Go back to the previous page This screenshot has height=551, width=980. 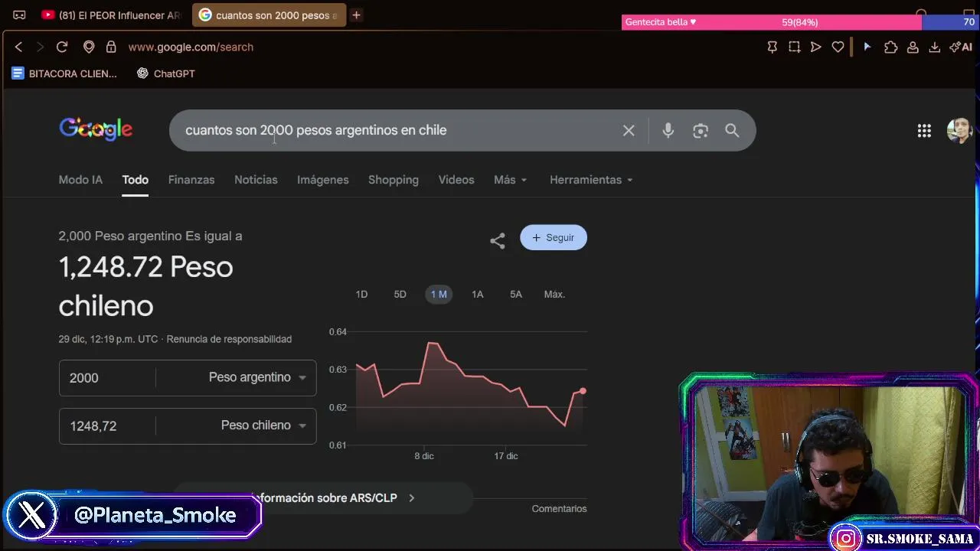[19, 47]
